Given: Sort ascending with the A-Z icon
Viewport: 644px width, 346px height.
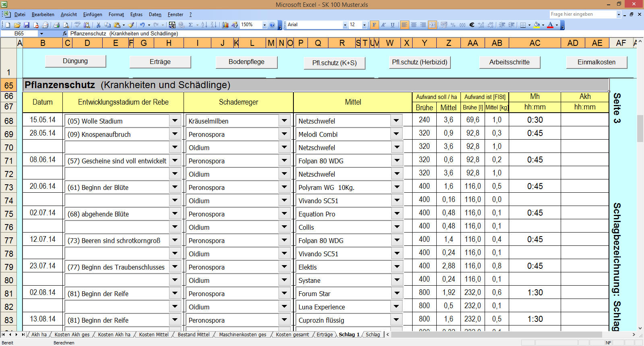Looking at the screenshot, I should click(204, 25).
